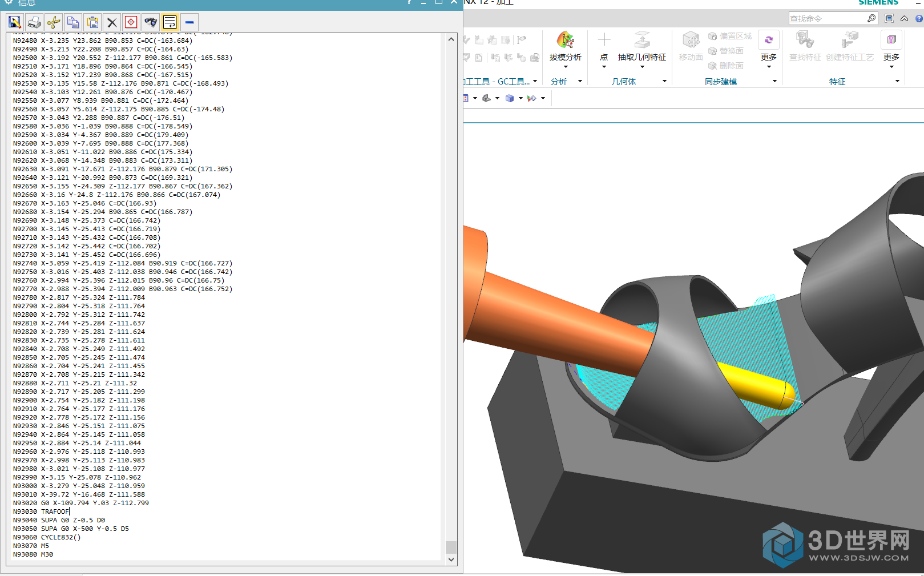
Task: Open More in Synchronous Modeling group
Action: [x=769, y=49]
